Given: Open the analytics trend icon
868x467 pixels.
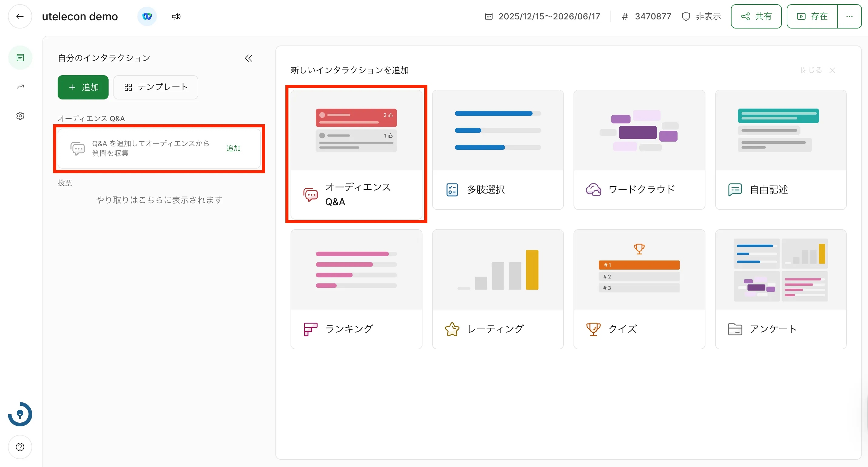Looking at the screenshot, I should tap(20, 87).
